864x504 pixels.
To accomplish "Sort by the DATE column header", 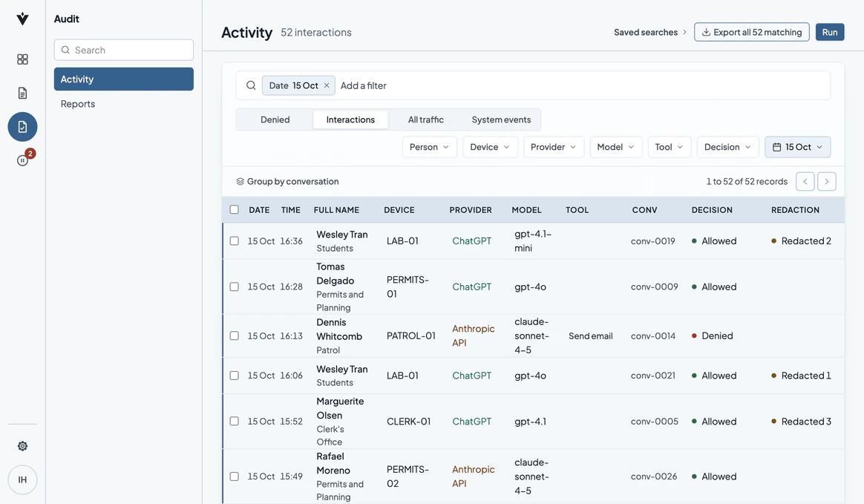I will tap(259, 210).
